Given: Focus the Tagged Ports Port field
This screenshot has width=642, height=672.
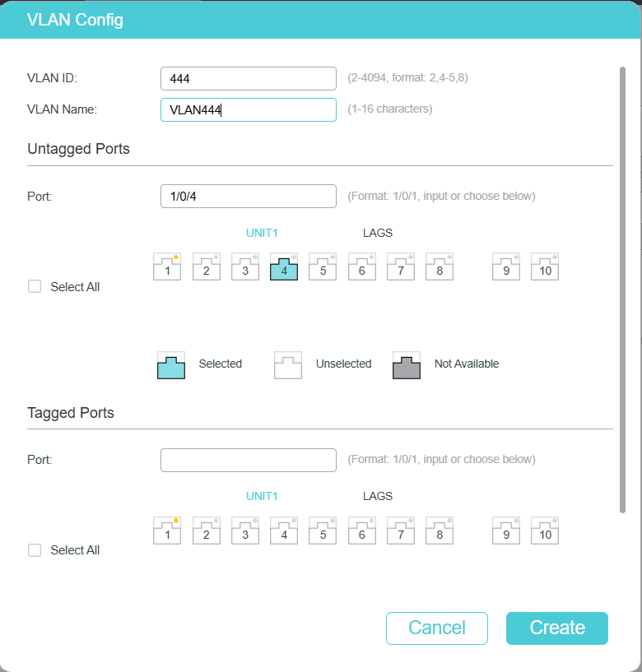Looking at the screenshot, I should coord(248,460).
